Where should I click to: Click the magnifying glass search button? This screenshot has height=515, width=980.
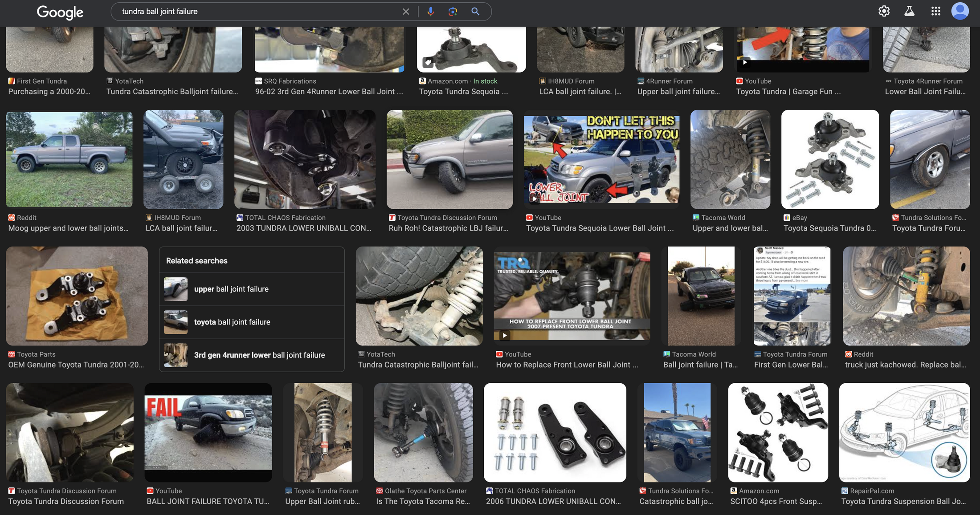point(475,12)
